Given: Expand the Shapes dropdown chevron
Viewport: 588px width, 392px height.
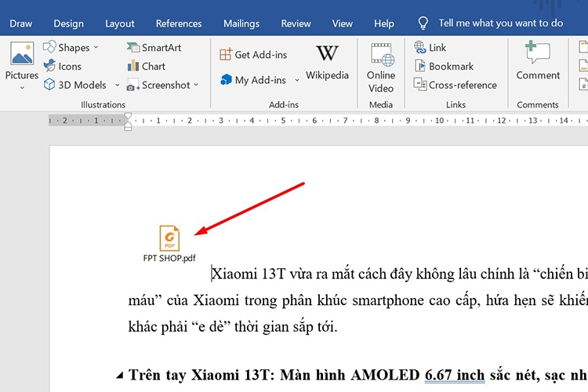Looking at the screenshot, I should pyautogui.click(x=96, y=47).
